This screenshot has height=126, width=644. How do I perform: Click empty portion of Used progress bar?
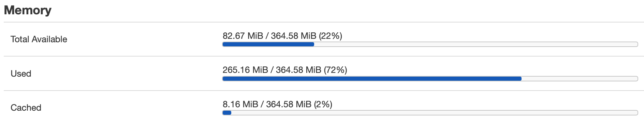tap(580, 79)
